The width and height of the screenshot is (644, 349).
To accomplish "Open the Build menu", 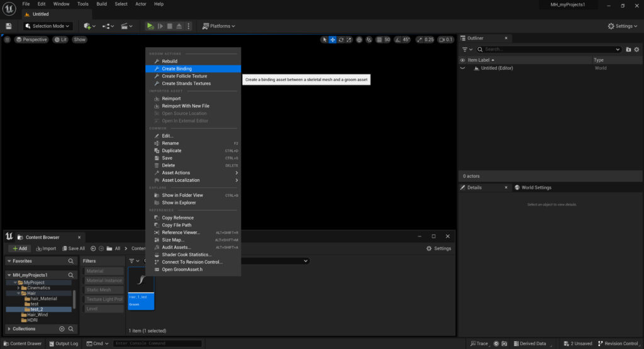I will [101, 4].
